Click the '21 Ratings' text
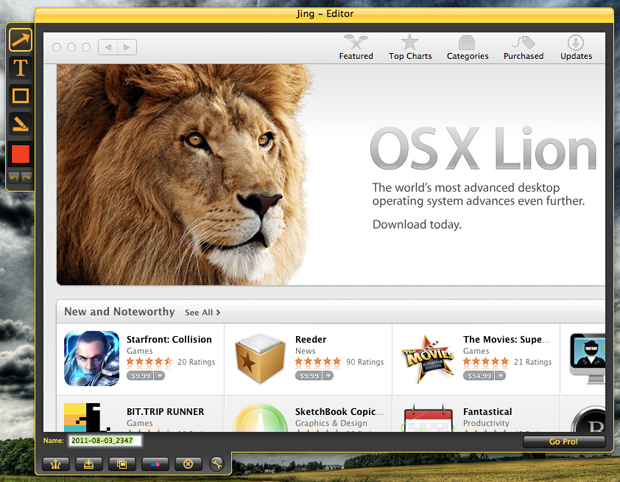 533,362
